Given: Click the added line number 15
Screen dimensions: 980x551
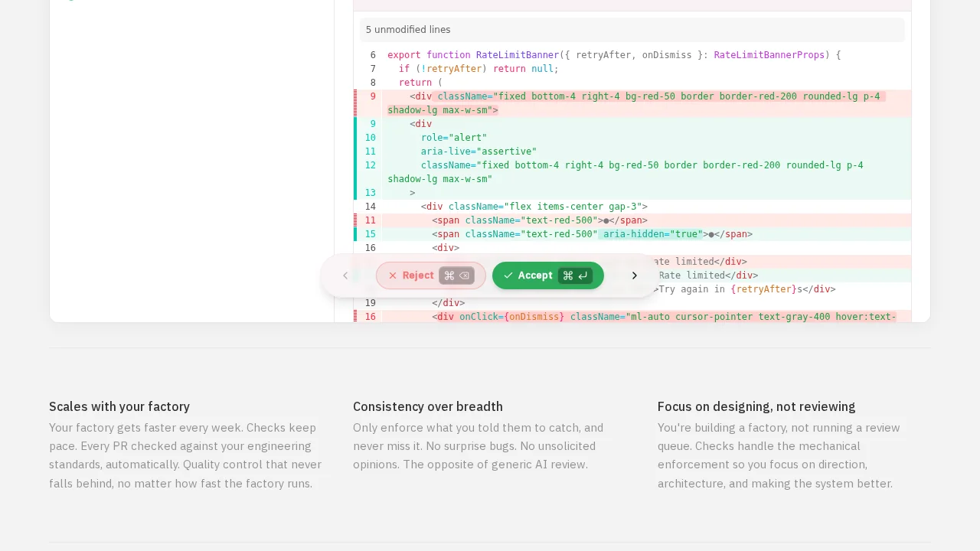Looking at the screenshot, I should (x=370, y=234).
